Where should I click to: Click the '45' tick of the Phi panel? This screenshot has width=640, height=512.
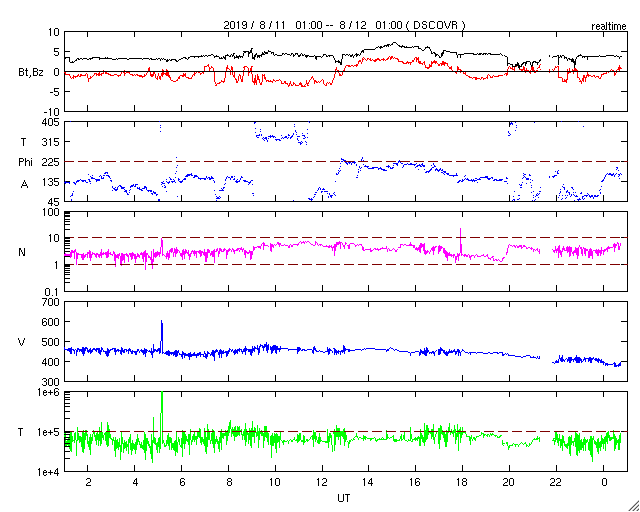(x=54, y=201)
